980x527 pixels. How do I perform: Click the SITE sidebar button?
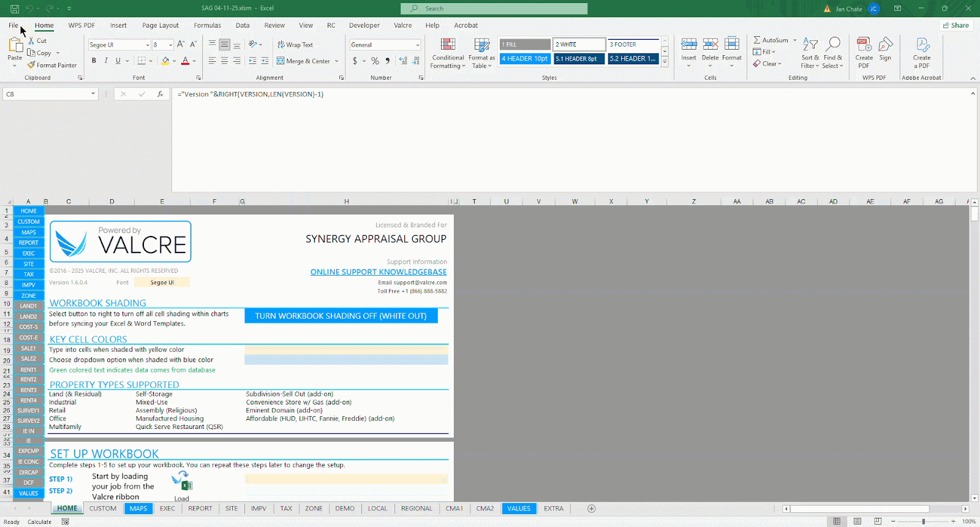(x=29, y=264)
